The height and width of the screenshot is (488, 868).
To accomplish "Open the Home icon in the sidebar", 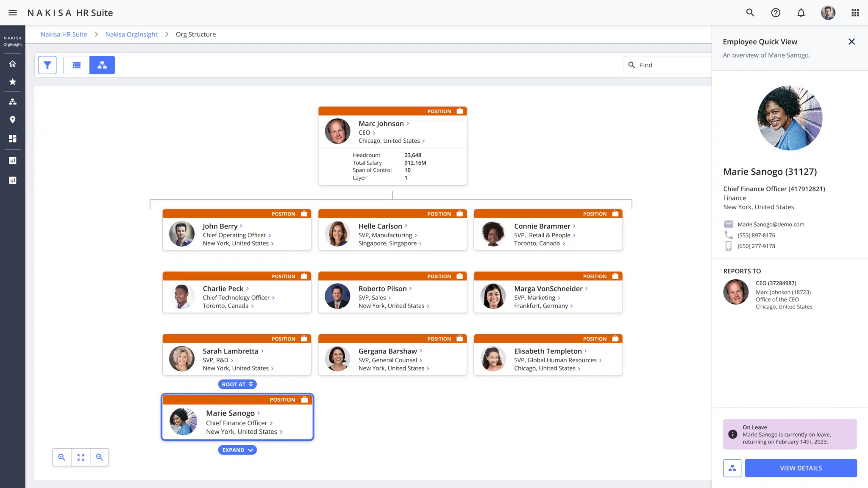I will coord(12,64).
